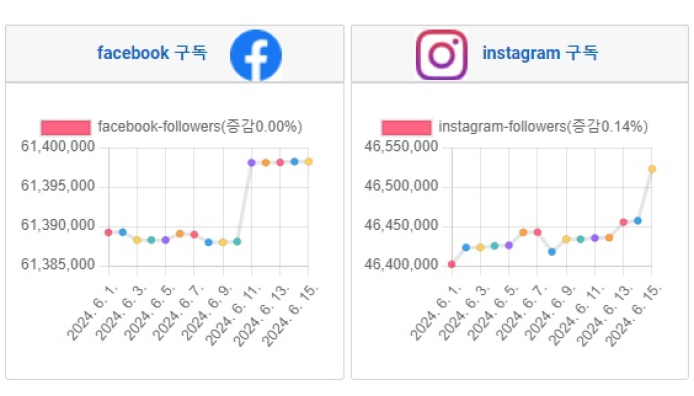The height and width of the screenshot is (396, 694).
Task: Click the instagram-followers legend label
Action: click(543, 127)
